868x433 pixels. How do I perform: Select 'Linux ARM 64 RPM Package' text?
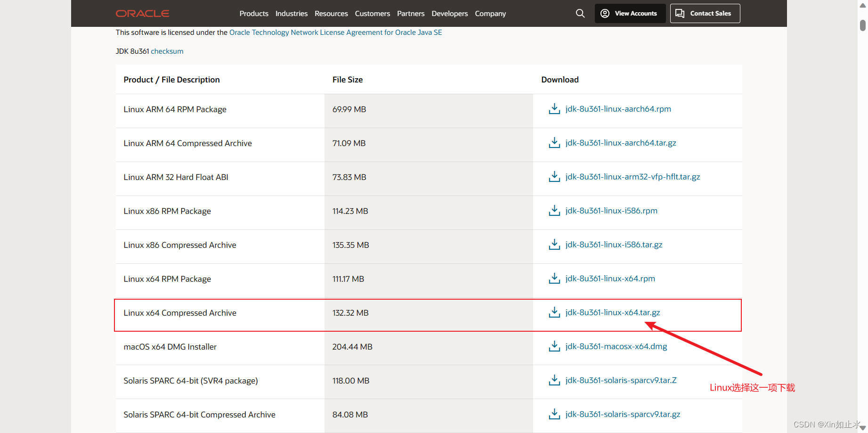coord(175,109)
